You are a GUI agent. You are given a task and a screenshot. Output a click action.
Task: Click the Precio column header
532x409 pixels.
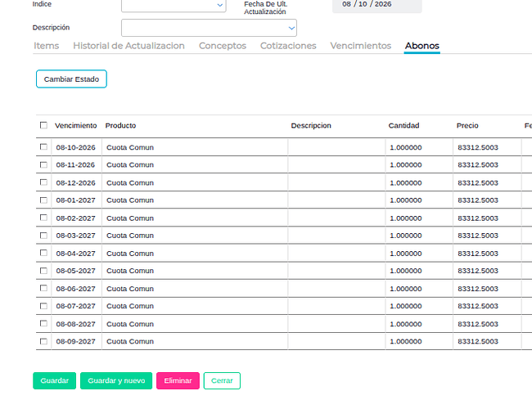pyautogui.click(x=467, y=125)
